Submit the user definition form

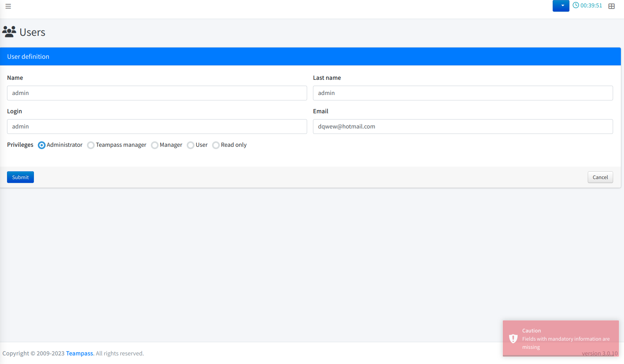20,177
